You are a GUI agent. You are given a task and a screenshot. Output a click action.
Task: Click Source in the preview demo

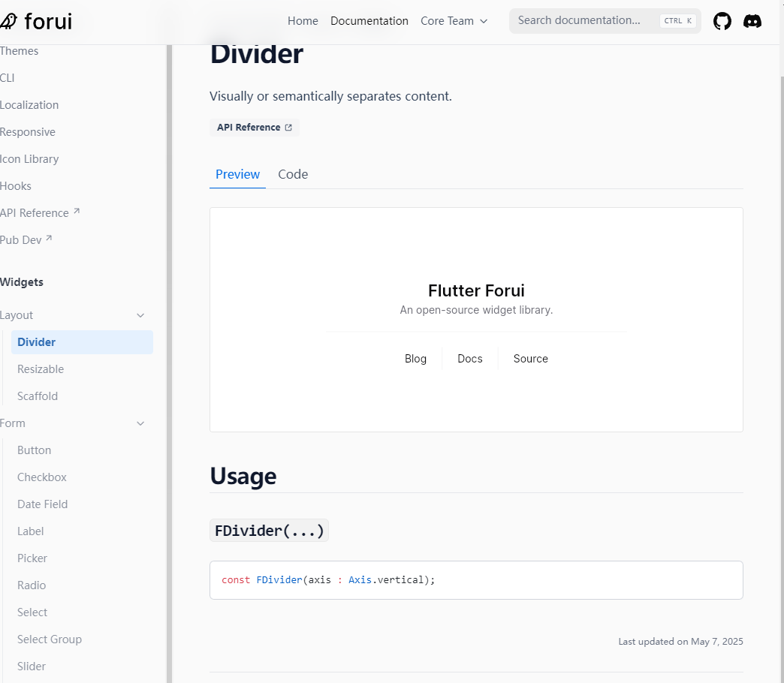tap(530, 359)
